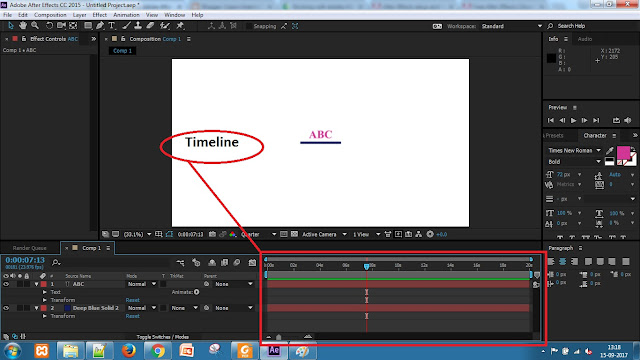Image resolution: width=640 pixels, height=360 pixels.
Task: Click Reset for Deep Blue Solid 2 Transform
Action: pos(133,316)
